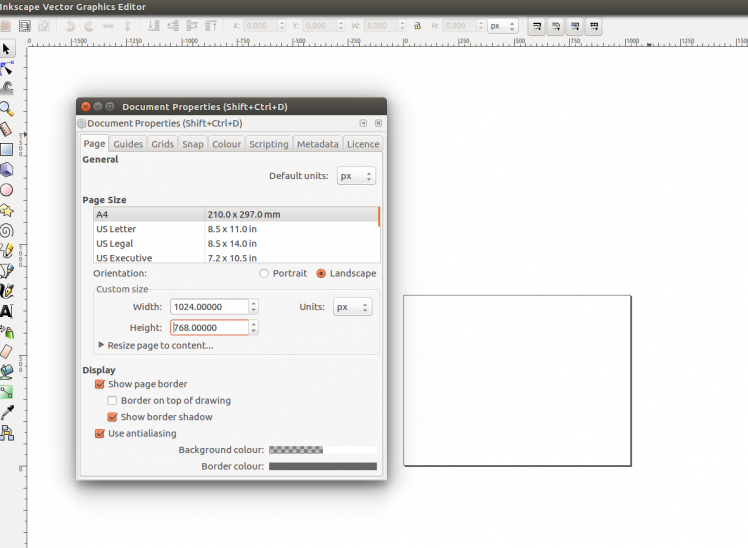Choose the Circle ellipse tool

pyautogui.click(x=6, y=189)
